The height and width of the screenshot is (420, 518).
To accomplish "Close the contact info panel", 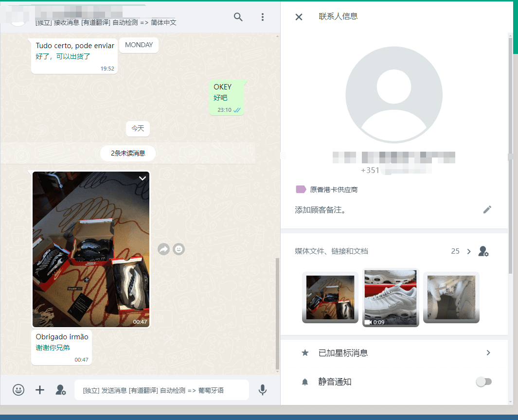I will click(299, 17).
